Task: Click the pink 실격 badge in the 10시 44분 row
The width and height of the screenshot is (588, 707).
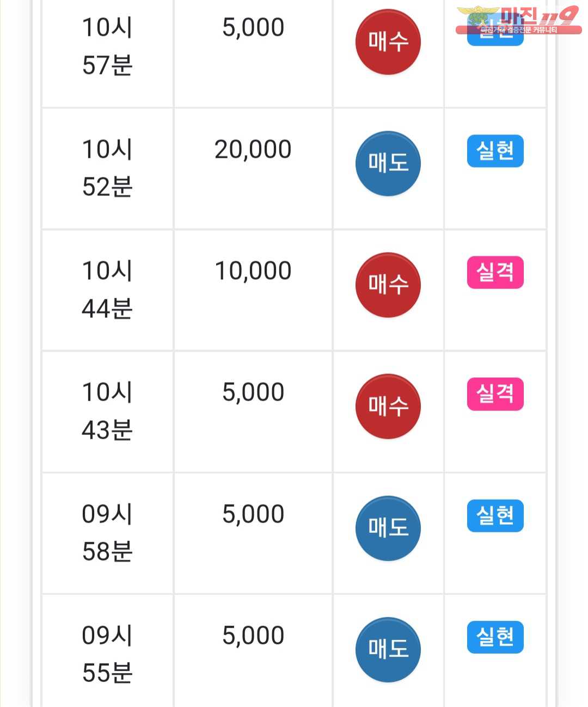Action: coord(495,272)
